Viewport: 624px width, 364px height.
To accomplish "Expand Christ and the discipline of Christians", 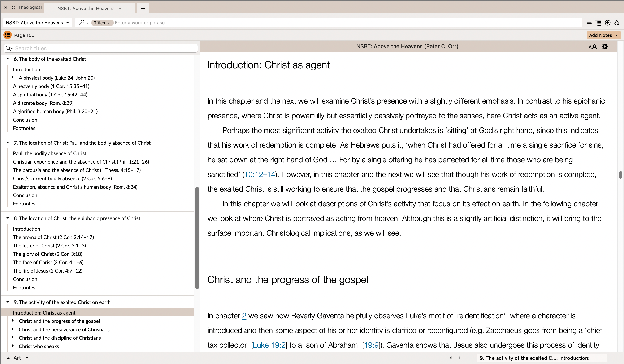I will tap(13, 338).
